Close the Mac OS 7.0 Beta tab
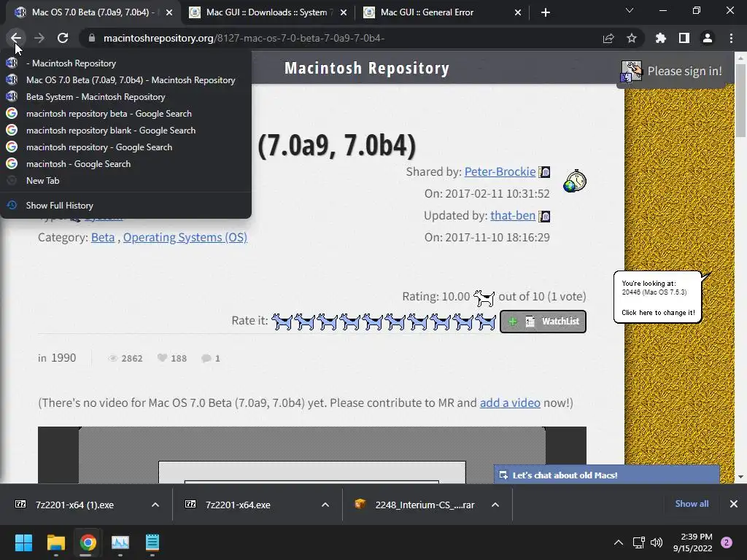 pyautogui.click(x=169, y=12)
